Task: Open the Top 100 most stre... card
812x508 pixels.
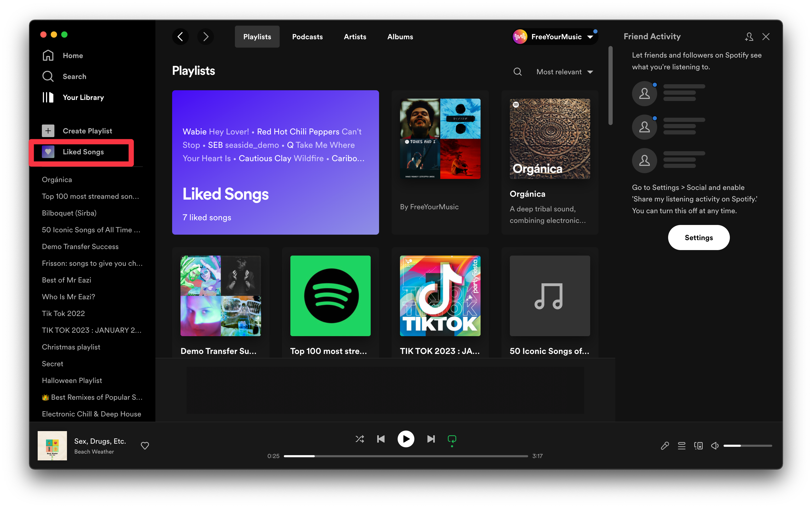Action: 330,302
